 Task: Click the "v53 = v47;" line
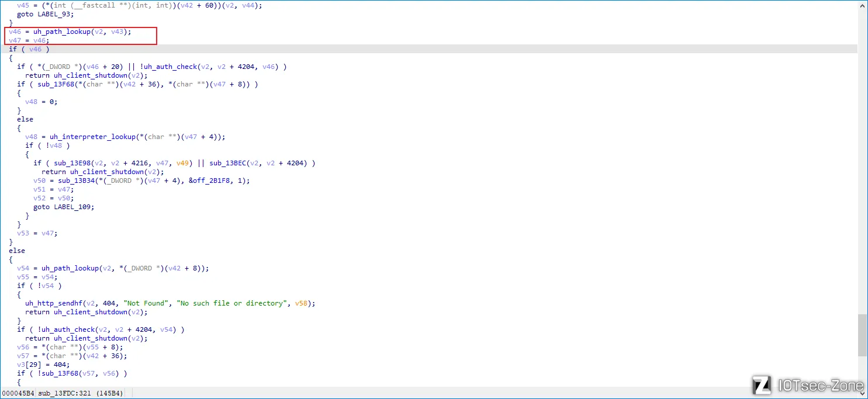(37, 233)
